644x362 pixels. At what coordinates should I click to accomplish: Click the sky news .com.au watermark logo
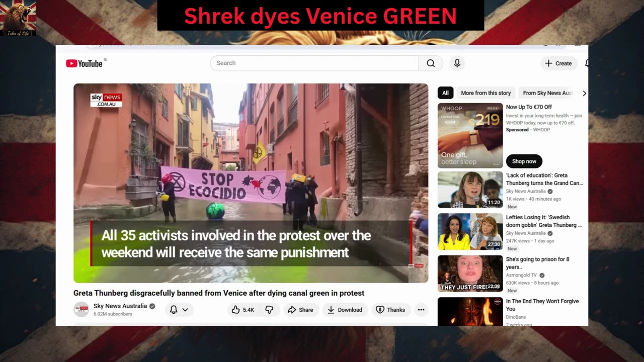[106, 100]
